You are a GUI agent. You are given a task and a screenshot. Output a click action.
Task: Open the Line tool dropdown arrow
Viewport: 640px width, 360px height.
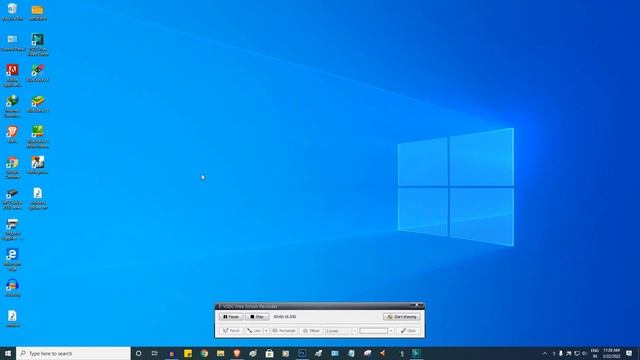coord(266,331)
